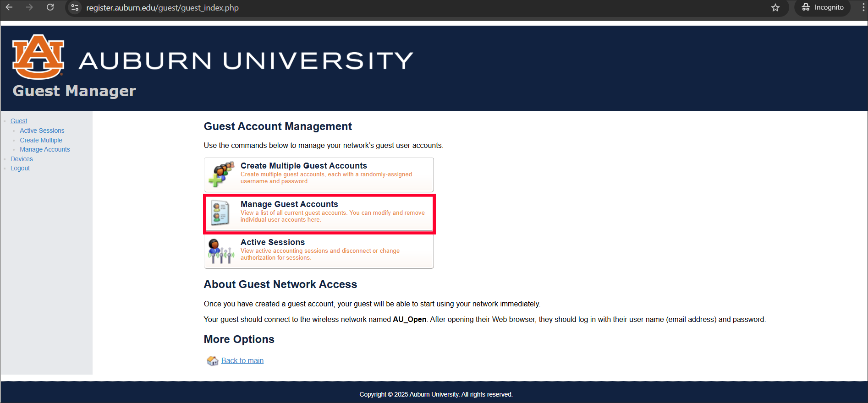868x403 pixels.
Task: Open Create Multiple Guest Accounts heading
Action: tap(303, 166)
